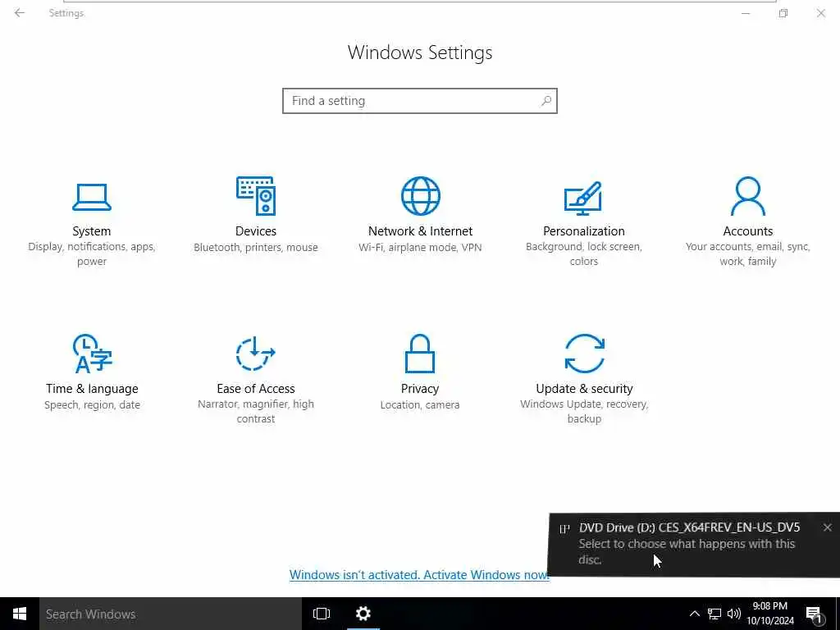Select the DVD Drive (D:) notification title
Screen dimensions: 840x630
pyautogui.click(x=689, y=527)
